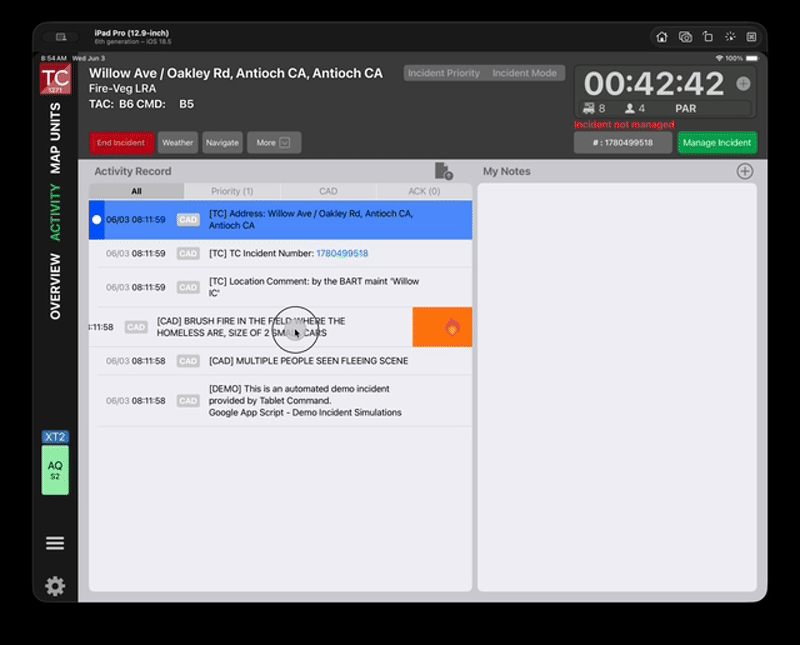Select the '[DEMO] automated demo incident' row
Screen dimensions: 800x645
[281, 401]
